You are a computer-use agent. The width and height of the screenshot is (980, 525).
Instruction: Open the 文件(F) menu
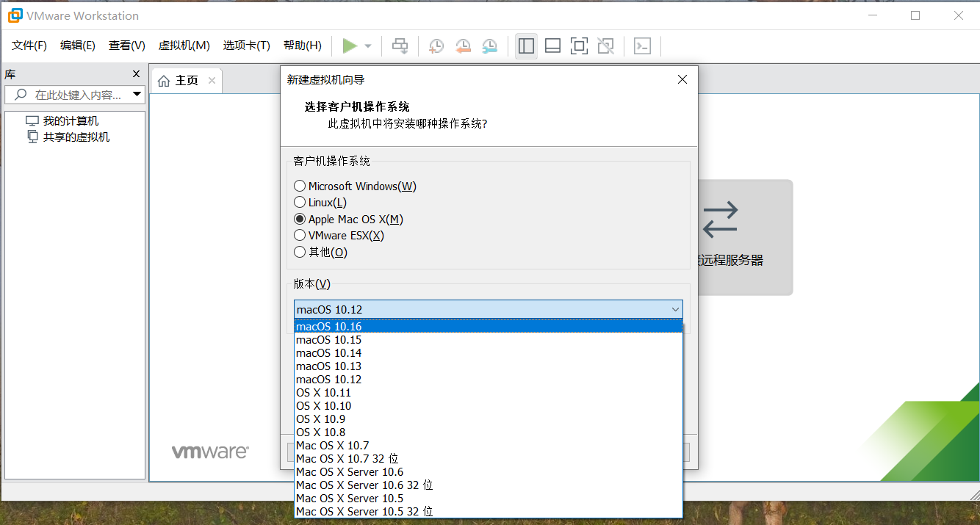tap(29, 46)
